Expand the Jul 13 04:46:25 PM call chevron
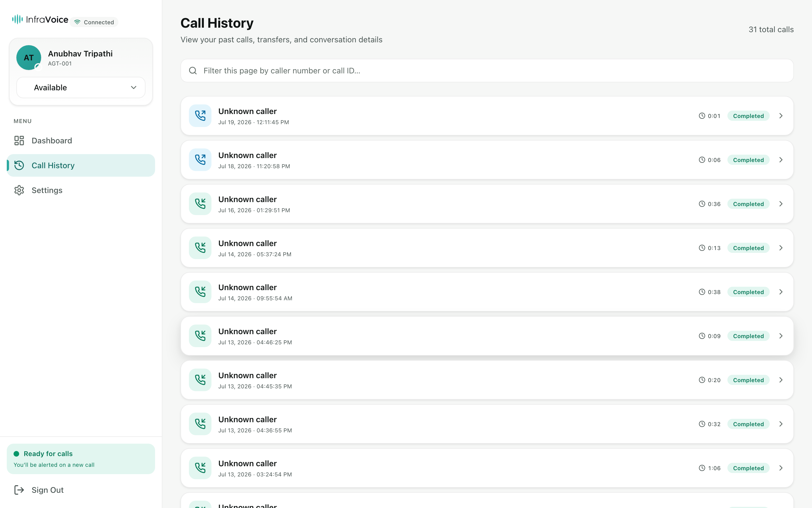 point(781,336)
